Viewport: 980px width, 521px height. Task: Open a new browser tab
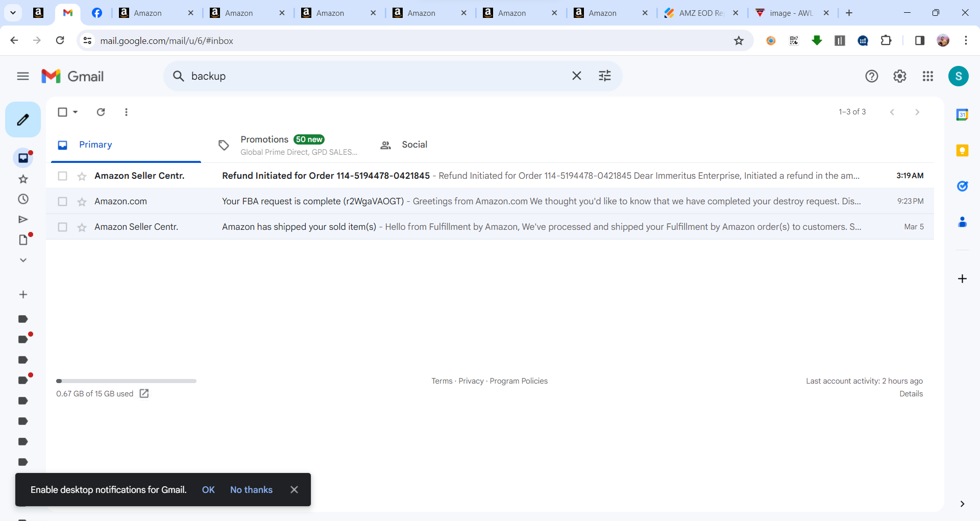click(x=849, y=13)
